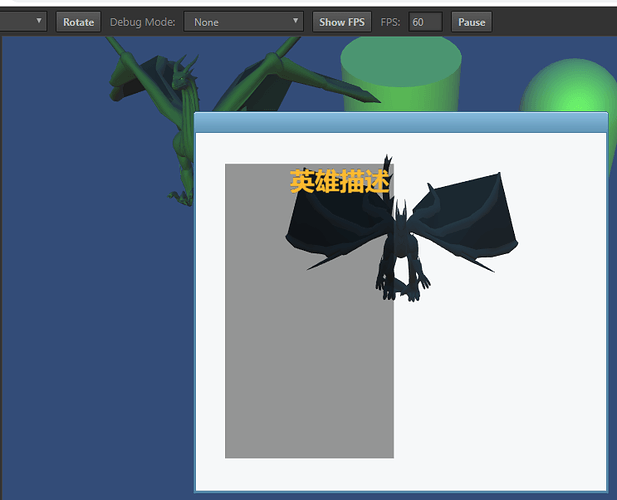617x500 pixels.
Task: Click the Debug Mode label text
Action: click(x=142, y=22)
